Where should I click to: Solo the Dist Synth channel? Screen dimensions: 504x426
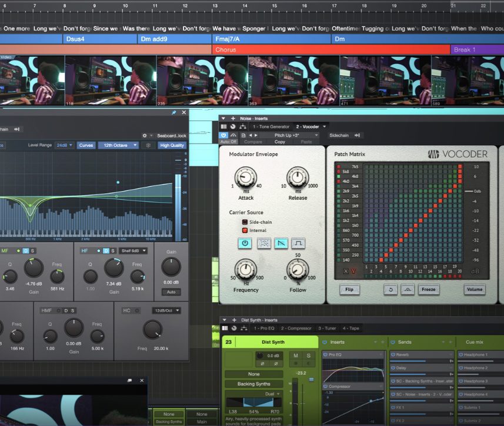pyautogui.click(x=309, y=355)
